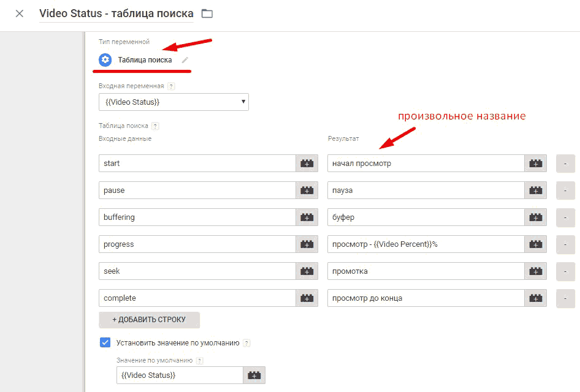Open the folder icon next to title

(207, 13)
